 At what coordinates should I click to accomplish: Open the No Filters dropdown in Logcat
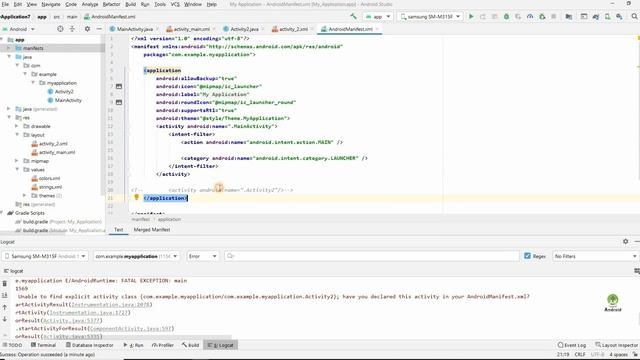pyautogui.click(x=595, y=256)
